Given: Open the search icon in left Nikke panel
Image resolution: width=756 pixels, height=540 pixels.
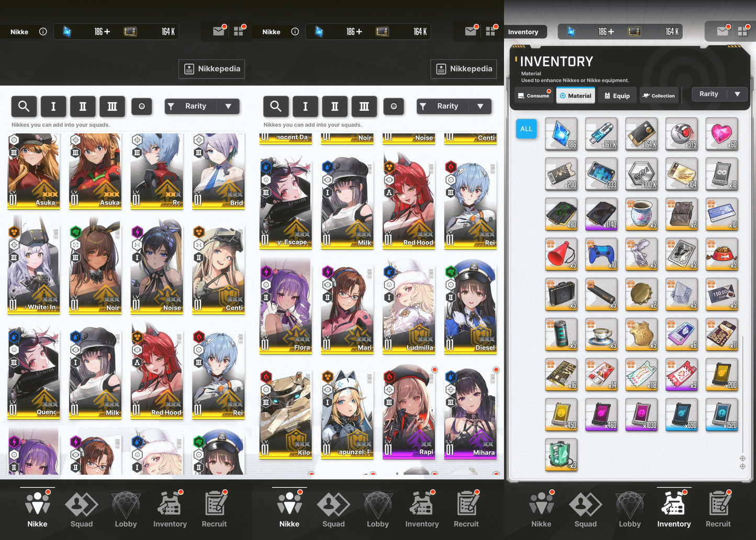Looking at the screenshot, I should pyautogui.click(x=24, y=106).
